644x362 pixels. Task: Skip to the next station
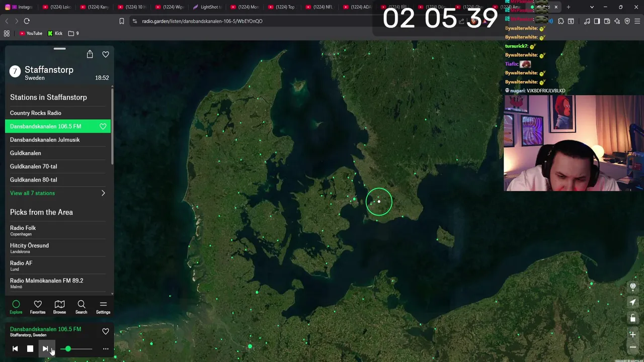coord(45,348)
